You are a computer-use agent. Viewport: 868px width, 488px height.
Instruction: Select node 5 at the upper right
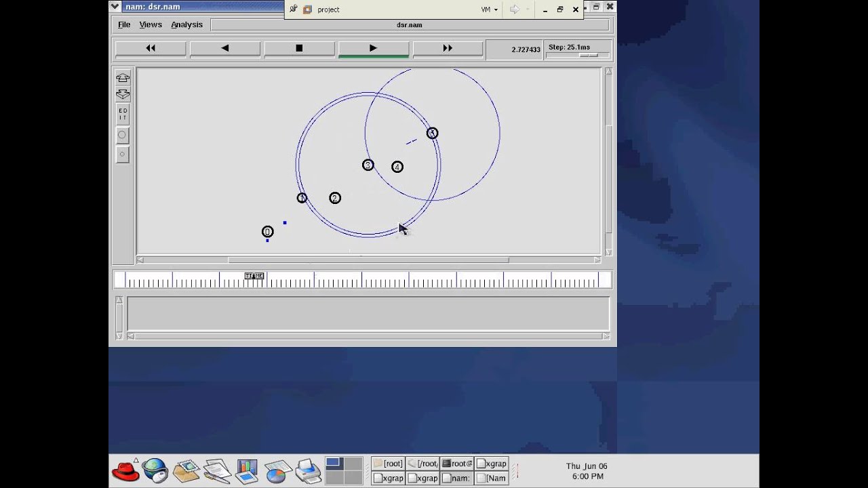432,134
